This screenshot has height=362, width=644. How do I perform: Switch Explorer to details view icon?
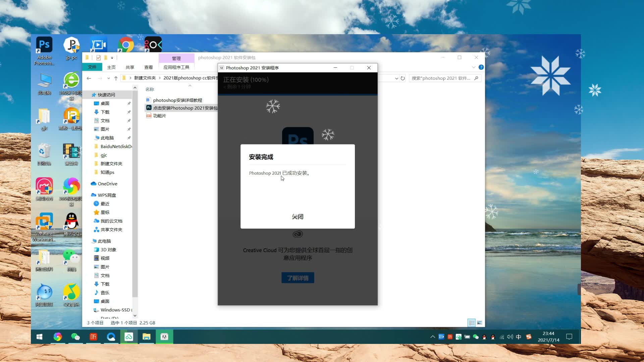point(472,323)
